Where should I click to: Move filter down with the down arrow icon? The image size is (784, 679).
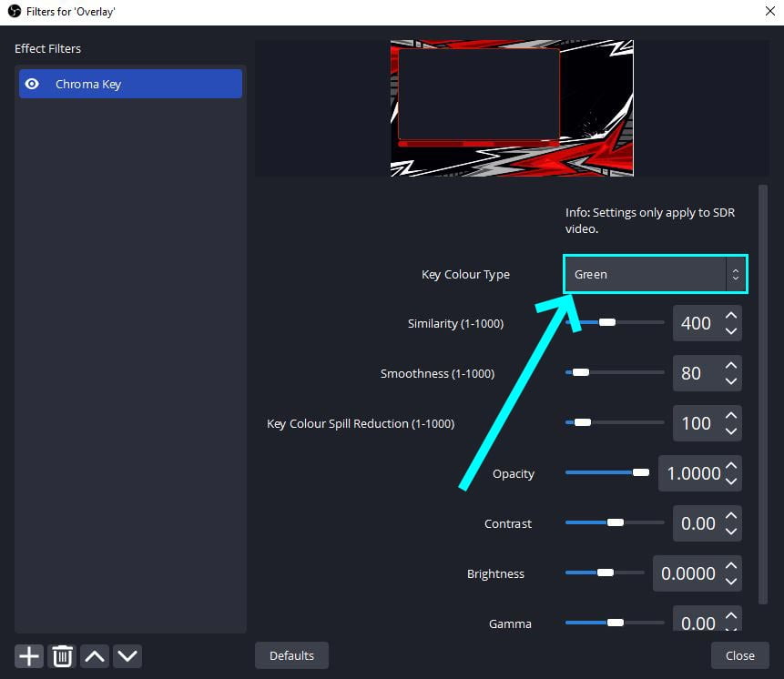127,655
